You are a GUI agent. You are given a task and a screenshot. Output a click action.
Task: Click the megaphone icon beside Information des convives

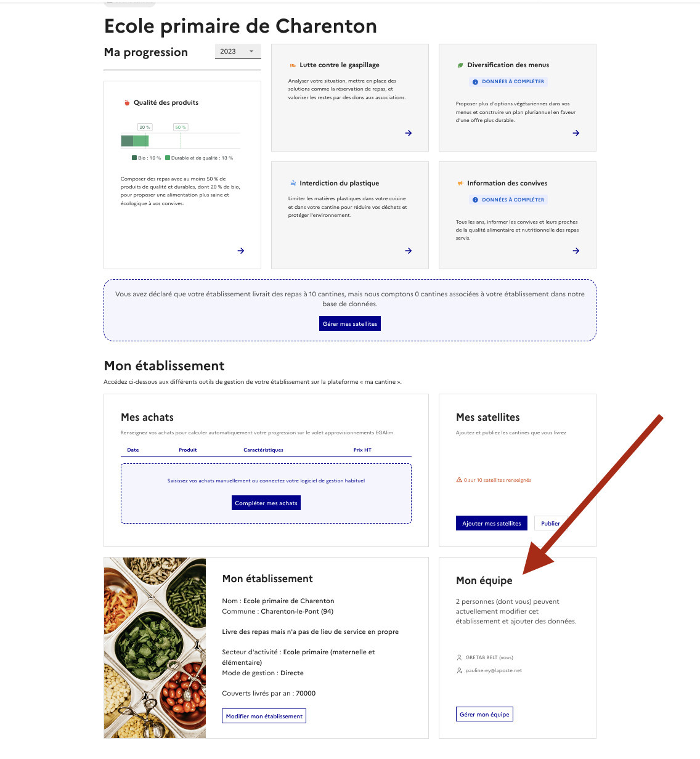460,183
